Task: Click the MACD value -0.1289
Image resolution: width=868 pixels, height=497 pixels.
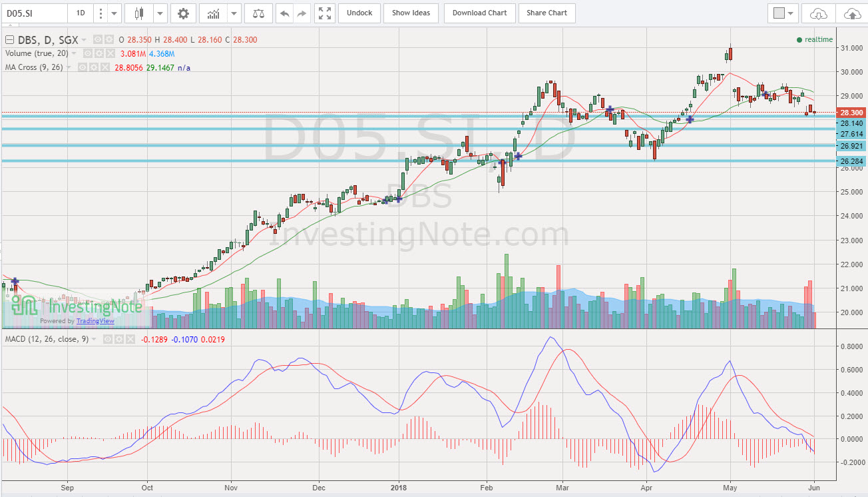Action: (x=154, y=339)
